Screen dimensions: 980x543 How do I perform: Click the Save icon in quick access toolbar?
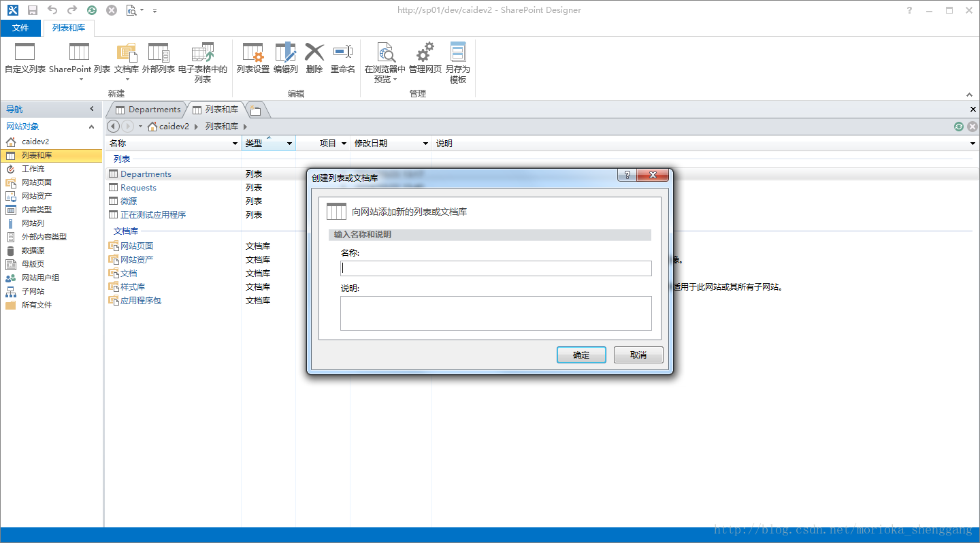(32, 10)
